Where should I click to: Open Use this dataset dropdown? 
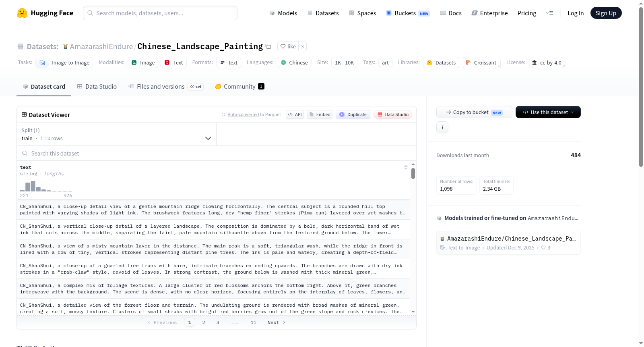click(548, 112)
